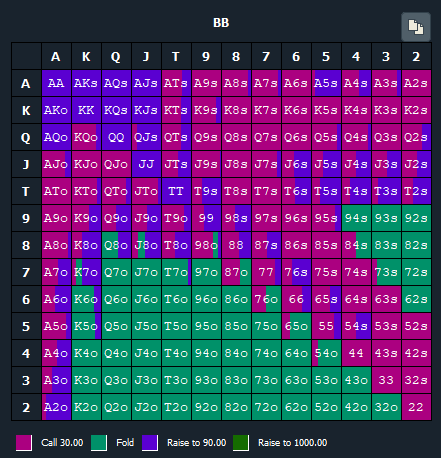The image size is (441, 458).
Task: Select the 22 pocket pair cell
Action: pos(416,407)
